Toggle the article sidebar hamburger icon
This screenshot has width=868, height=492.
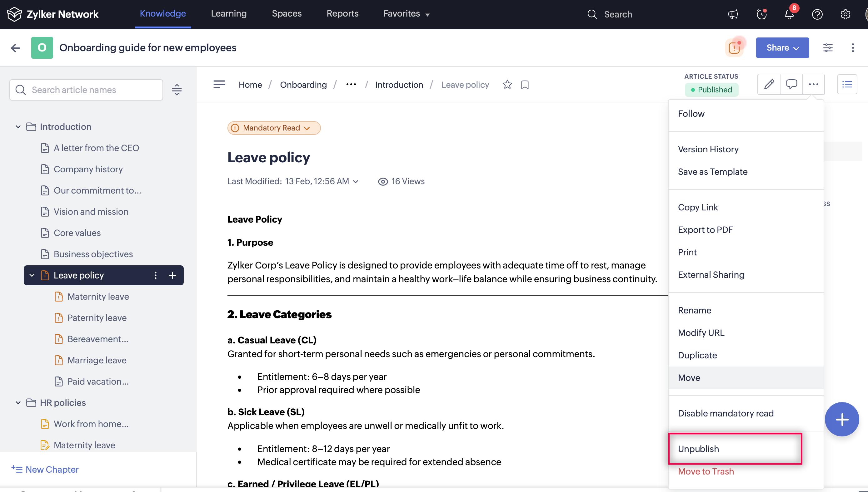coord(219,84)
